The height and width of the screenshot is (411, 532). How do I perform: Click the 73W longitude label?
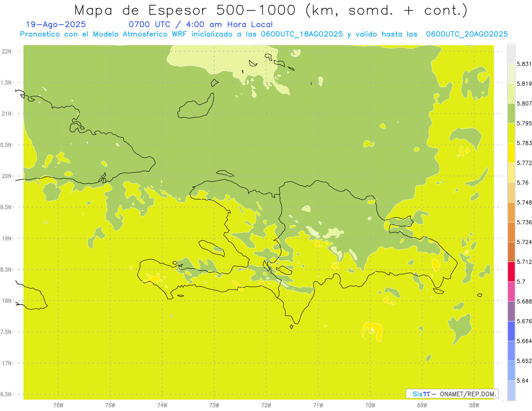[x=214, y=405]
